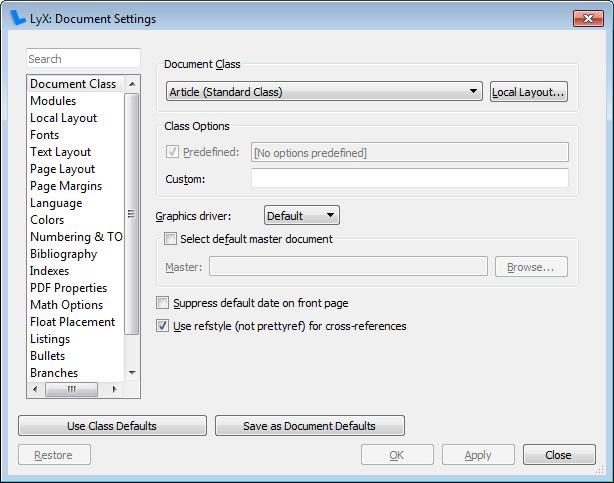The image size is (614, 483).
Task: Click the No options predefined field
Action: 410,152
